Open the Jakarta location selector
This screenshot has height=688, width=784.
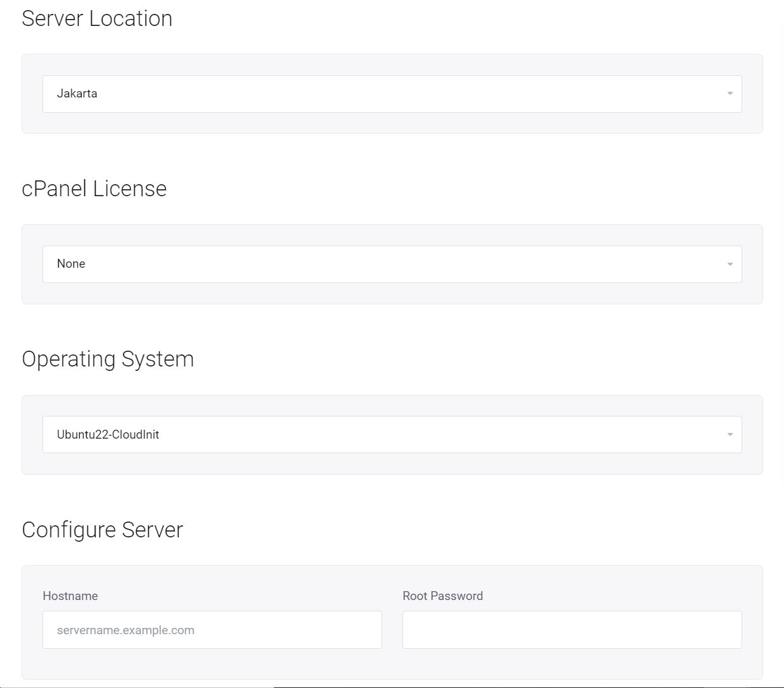point(392,93)
